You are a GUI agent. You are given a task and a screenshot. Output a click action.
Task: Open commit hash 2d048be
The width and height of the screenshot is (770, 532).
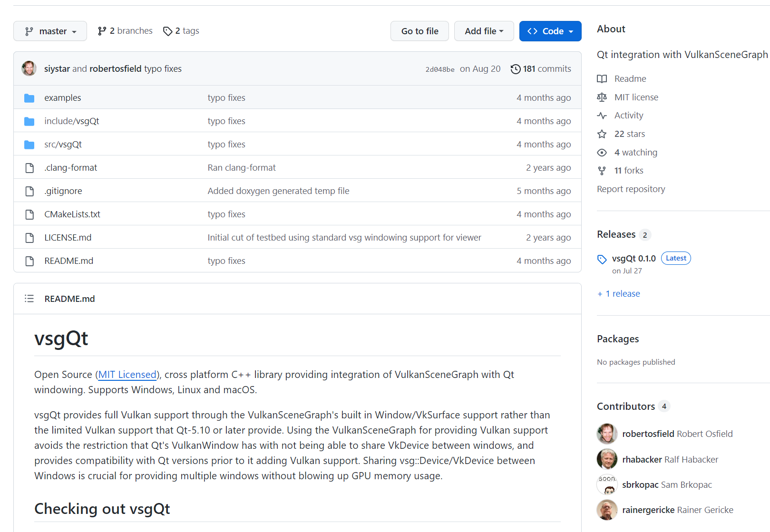pos(440,69)
